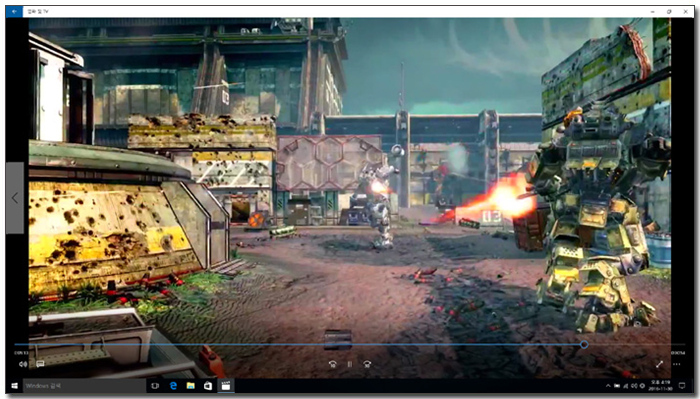Open the Windows Start menu
700x399 pixels.
tap(14, 386)
